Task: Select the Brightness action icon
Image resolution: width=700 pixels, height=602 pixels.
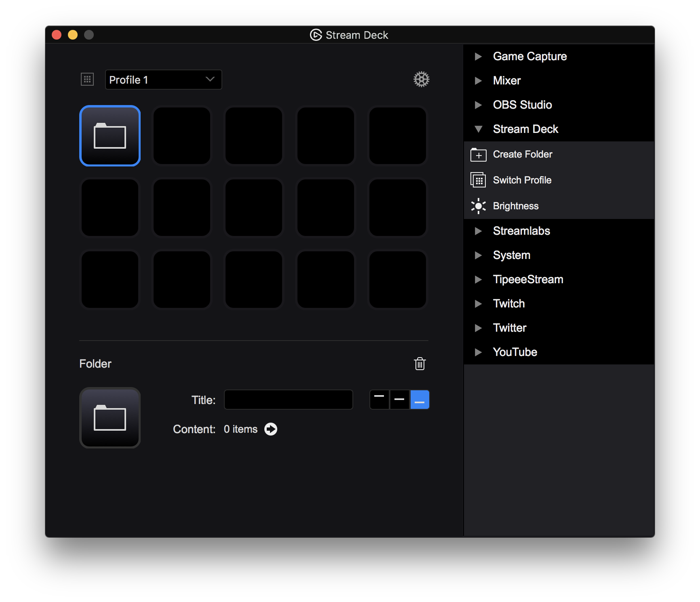Action: pos(478,206)
